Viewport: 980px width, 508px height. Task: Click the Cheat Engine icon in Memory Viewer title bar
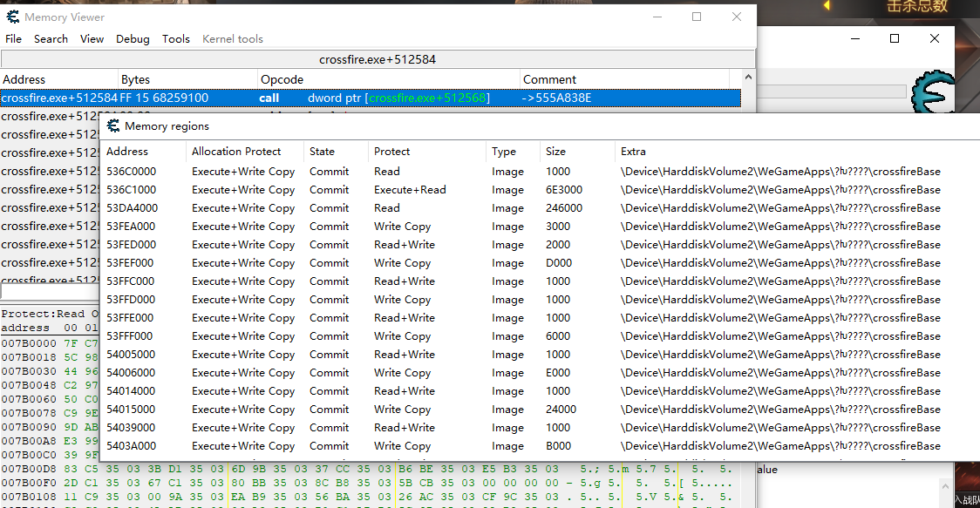[12, 17]
